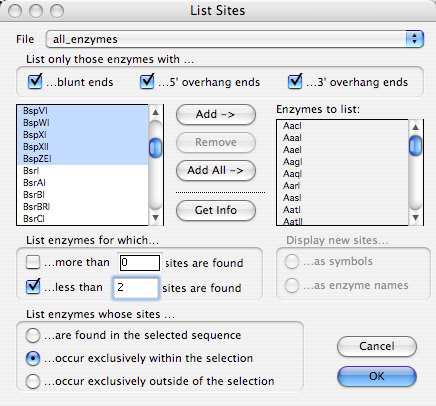The width and height of the screenshot is (436, 406).
Task: Click the left list scroll up arrow
Action: pyautogui.click(x=155, y=112)
